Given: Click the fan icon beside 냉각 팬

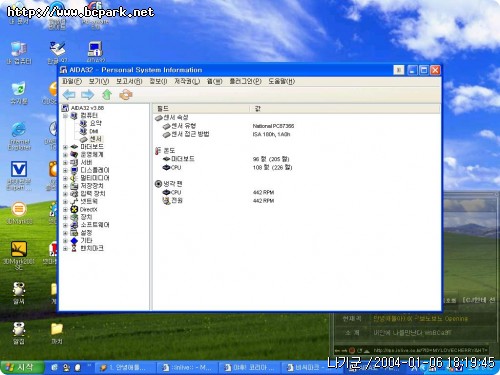Looking at the screenshot, I should point(158,184).
